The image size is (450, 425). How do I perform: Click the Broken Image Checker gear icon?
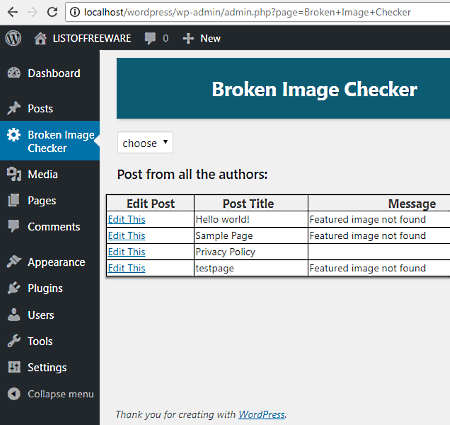pos(14,135)
